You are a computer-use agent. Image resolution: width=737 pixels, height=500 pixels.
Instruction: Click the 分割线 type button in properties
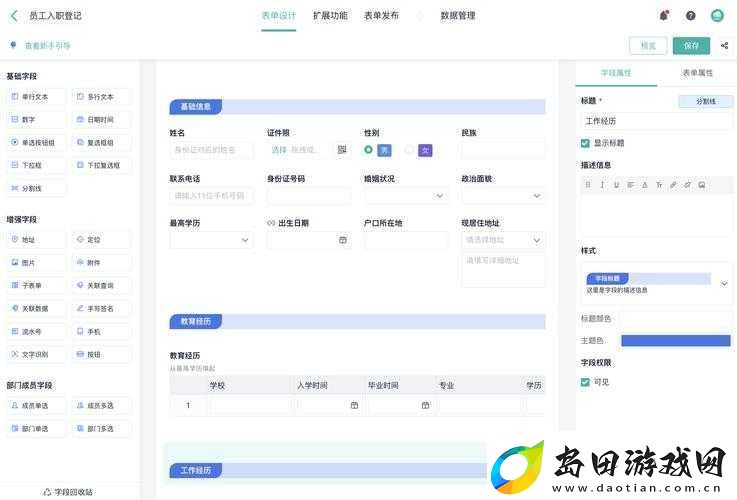click(706, 101)
